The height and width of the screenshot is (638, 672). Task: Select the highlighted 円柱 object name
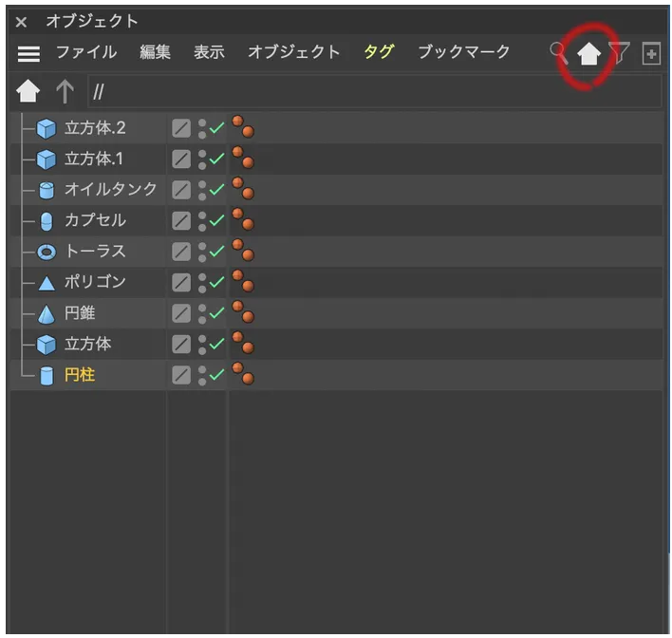coord(80,375)
